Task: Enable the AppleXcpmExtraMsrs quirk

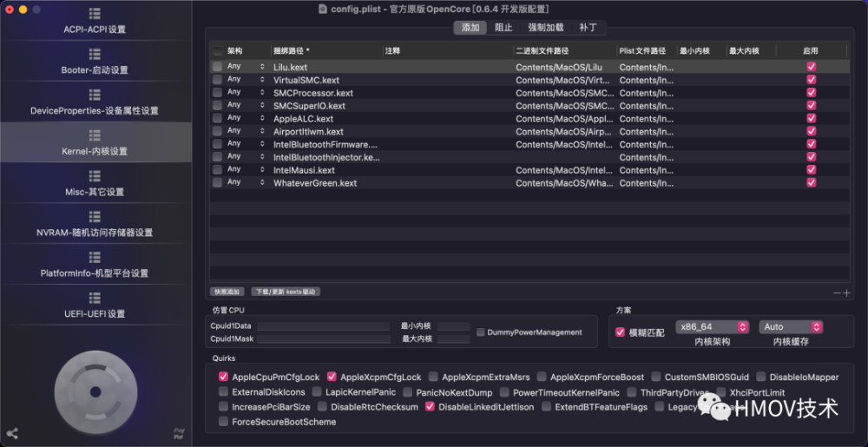Action: [x=433, y=377]
